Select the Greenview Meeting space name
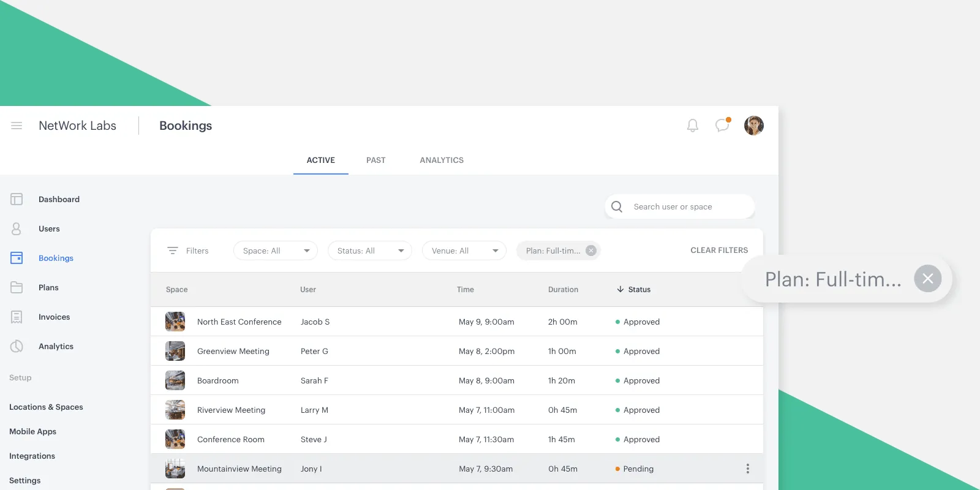Viewport: 980px width, 490px height. pos(233,351)
